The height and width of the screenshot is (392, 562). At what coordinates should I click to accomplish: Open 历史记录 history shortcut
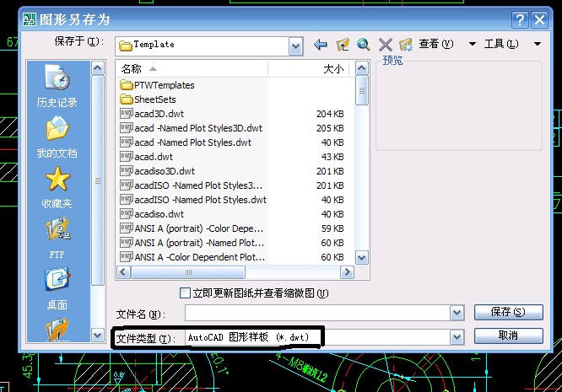coord(57,86)
